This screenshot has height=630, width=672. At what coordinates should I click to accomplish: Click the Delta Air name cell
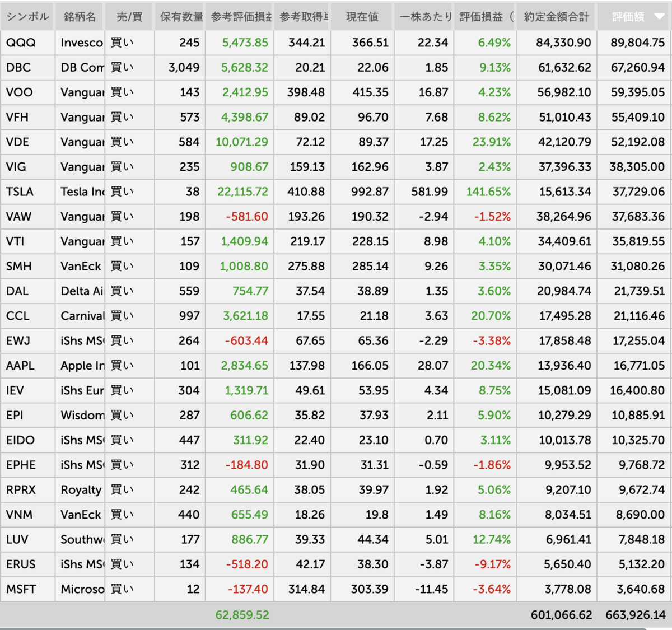[x=80, y=291]
